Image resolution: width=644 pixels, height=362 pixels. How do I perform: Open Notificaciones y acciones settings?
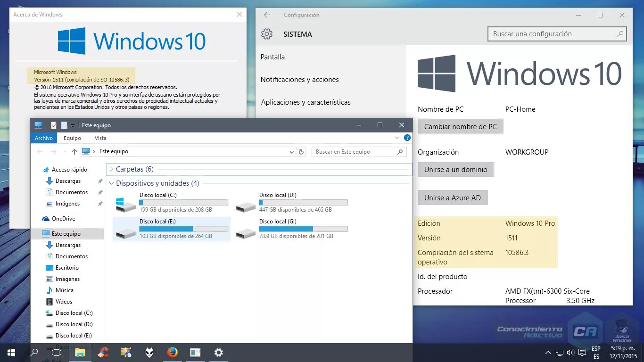coord(299,80)
